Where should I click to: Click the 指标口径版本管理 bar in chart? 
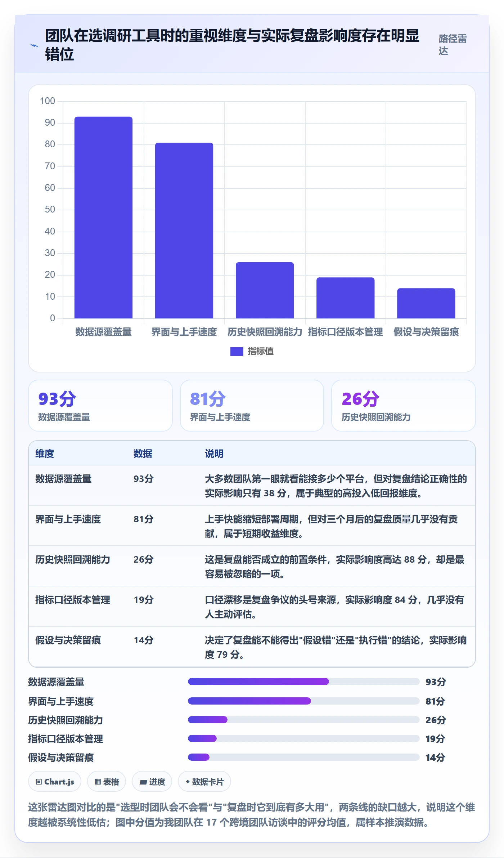345,298
